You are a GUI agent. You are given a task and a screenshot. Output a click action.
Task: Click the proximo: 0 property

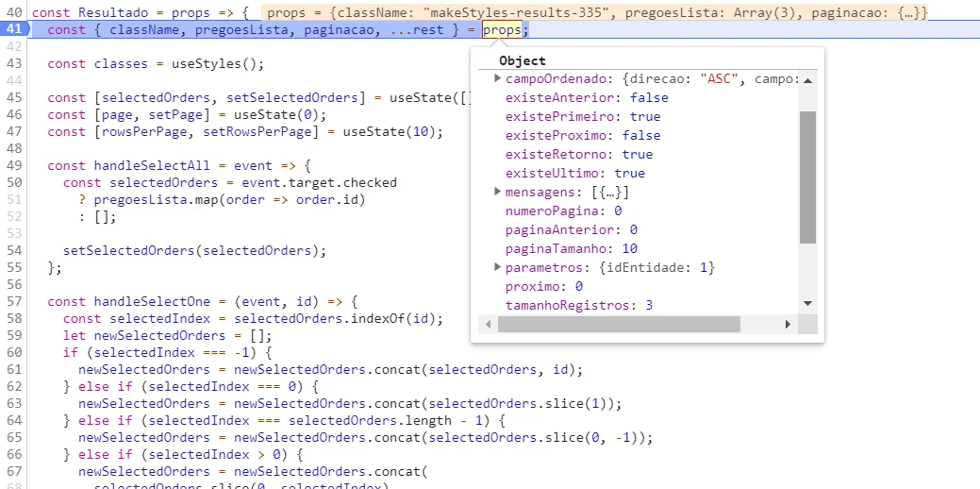[x=543, y=286]
